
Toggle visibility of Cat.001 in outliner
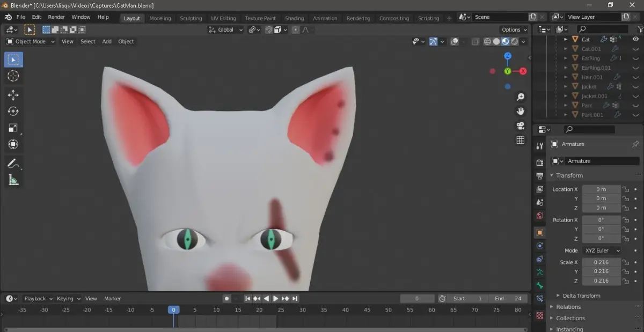[x=636, y=49]
